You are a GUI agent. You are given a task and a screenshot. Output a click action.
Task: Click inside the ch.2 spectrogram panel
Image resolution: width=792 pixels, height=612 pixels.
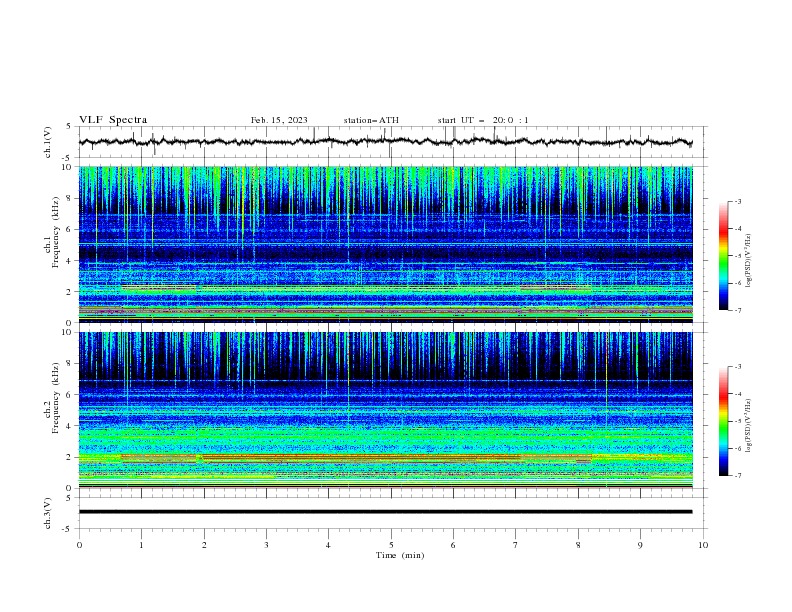point(385,410)
